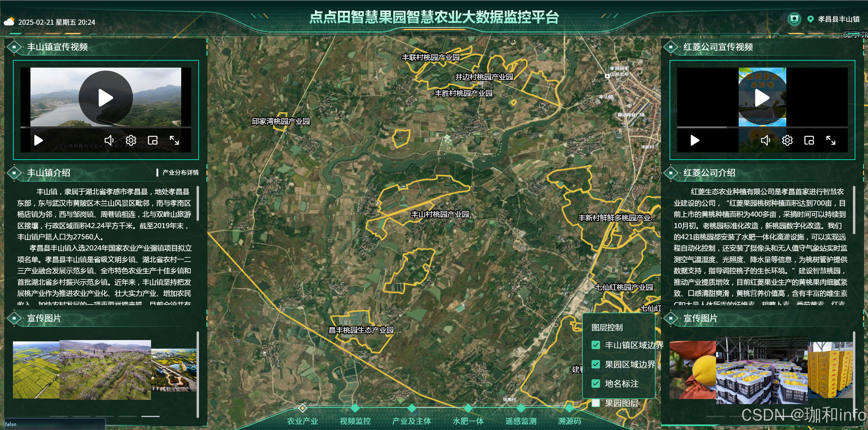The image size is (868, 430).
Task: Open the 水肥一体 bottom tab
Action: (468, 421)
